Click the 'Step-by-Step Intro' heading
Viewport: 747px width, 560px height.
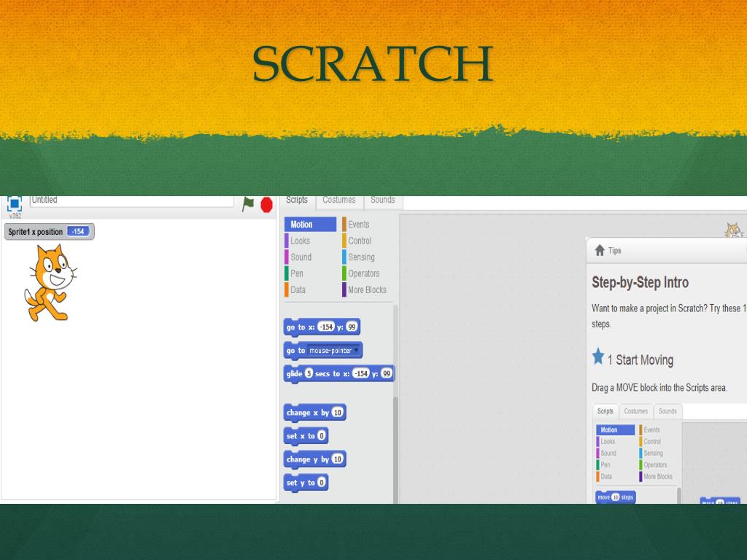click(640, 282)
